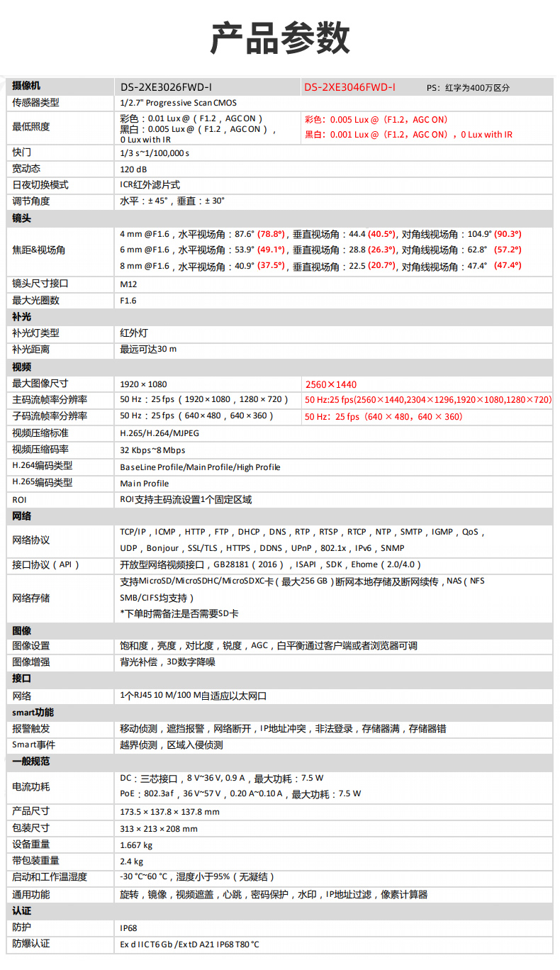Select Ex d IIC T6 Gb certification value
560x970 pixels.
[189, 944]
